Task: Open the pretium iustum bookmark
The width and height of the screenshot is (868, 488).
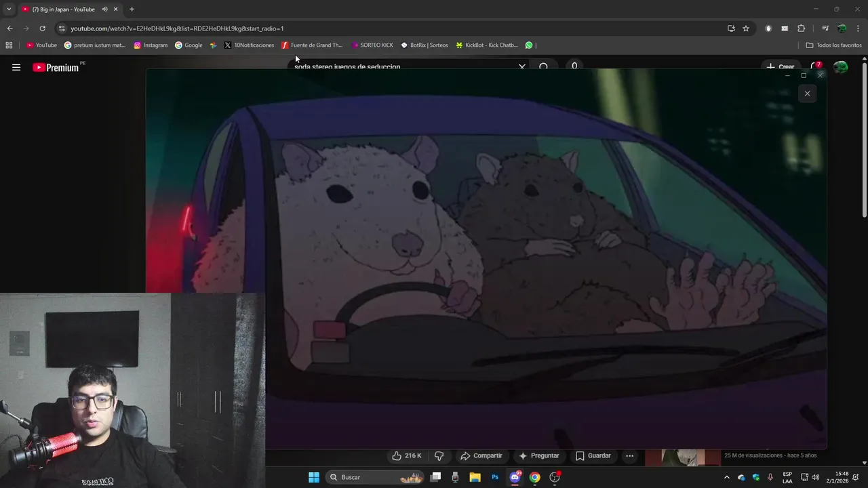Action: coord(95,45)
